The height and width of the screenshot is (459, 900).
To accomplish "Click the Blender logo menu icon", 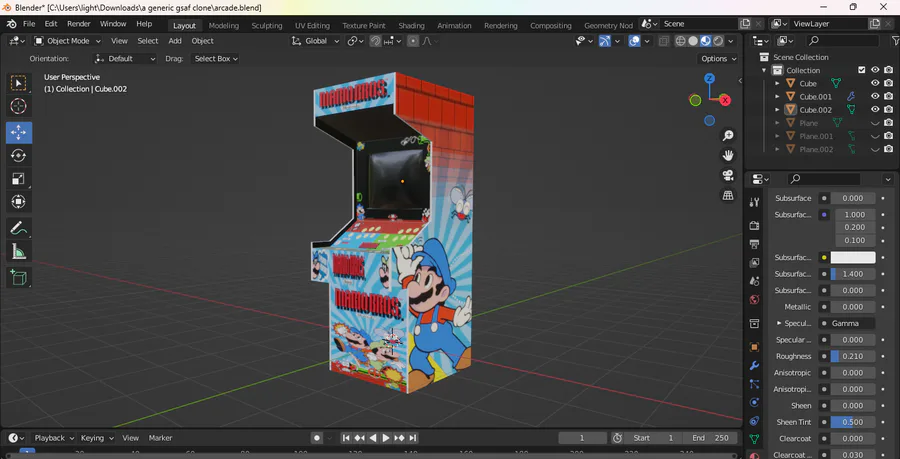I will 12,24.
